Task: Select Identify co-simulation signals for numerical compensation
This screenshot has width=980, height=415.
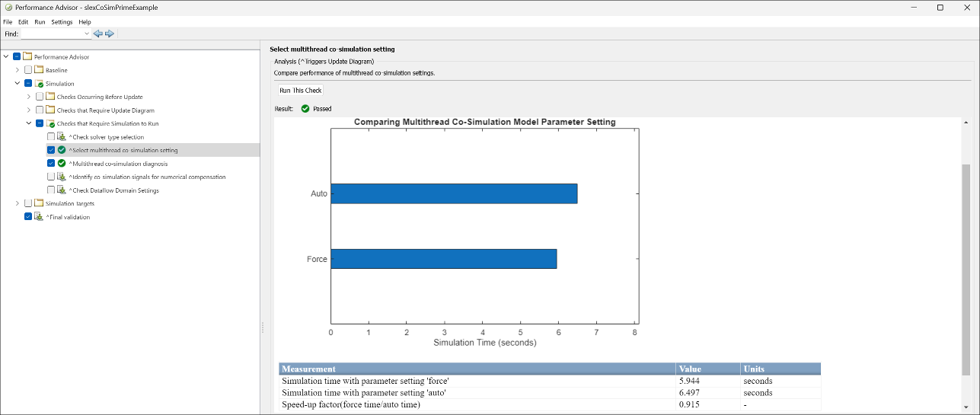Action: point(147,177)
